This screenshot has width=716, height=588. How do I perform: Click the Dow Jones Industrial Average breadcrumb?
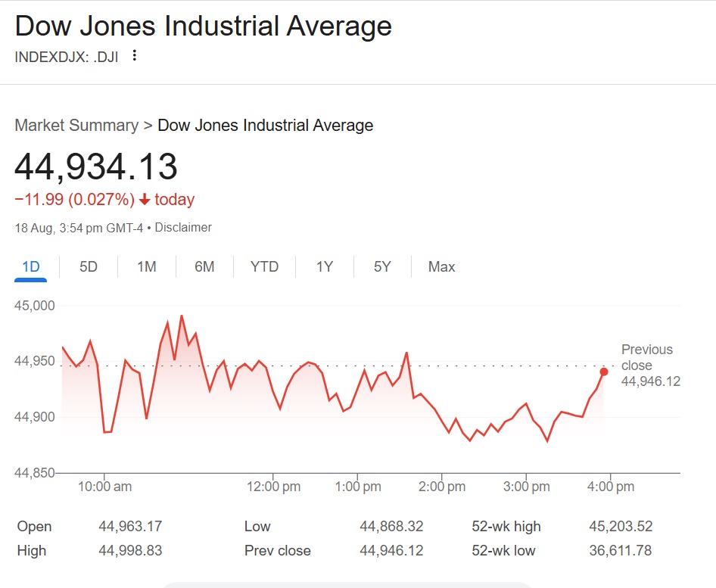[266, 125]
